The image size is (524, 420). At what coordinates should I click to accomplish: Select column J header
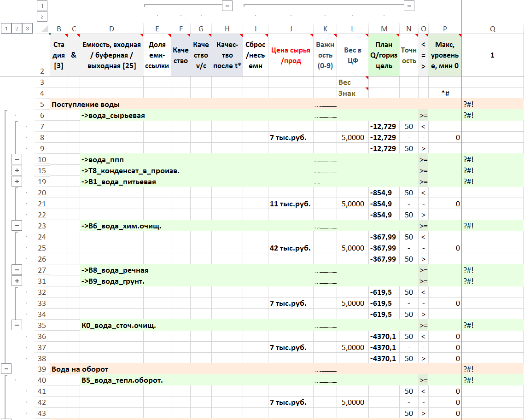click(291, 29)
